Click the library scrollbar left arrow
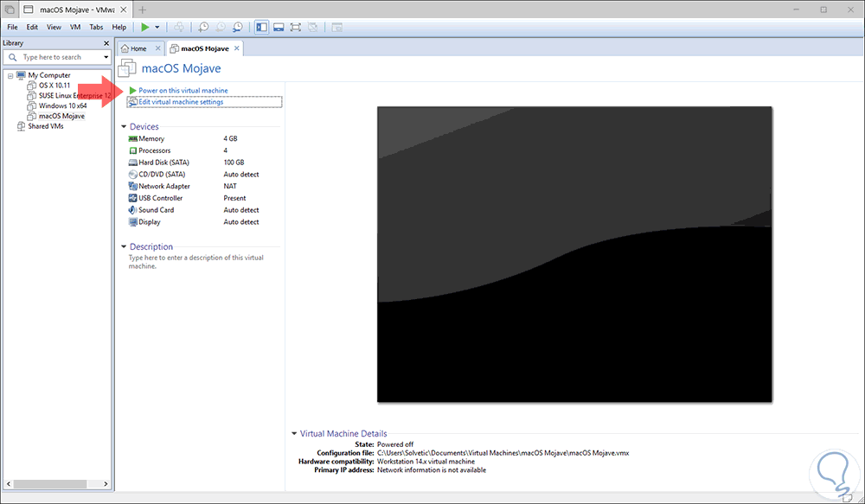 point(9,483)
